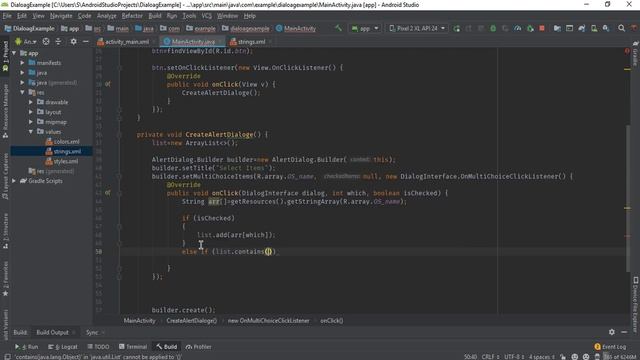Click the MainActivity breadcrumb in navigation bar
Image resolution: width=640 pixels, height=360 pixels.
click(x=296, y=29)
